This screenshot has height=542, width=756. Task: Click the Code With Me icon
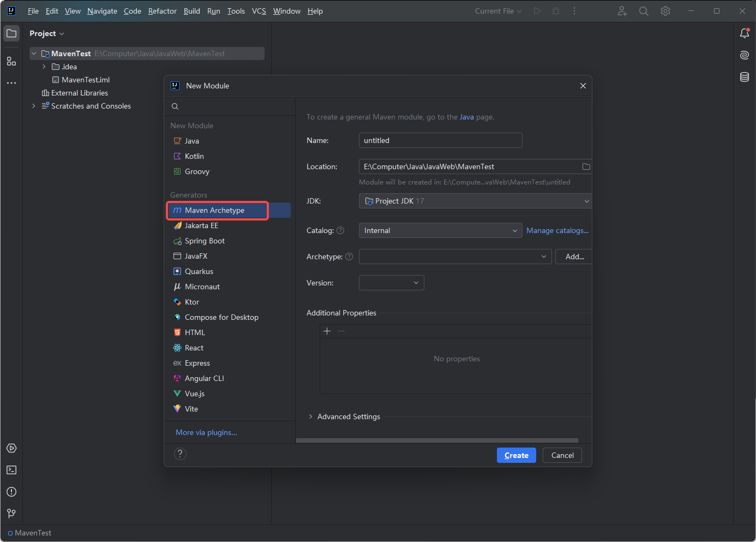tap(622, 11)
